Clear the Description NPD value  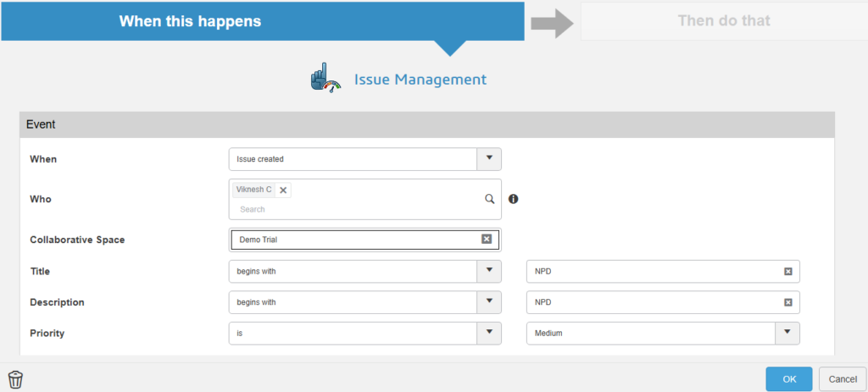click(788, 302)
